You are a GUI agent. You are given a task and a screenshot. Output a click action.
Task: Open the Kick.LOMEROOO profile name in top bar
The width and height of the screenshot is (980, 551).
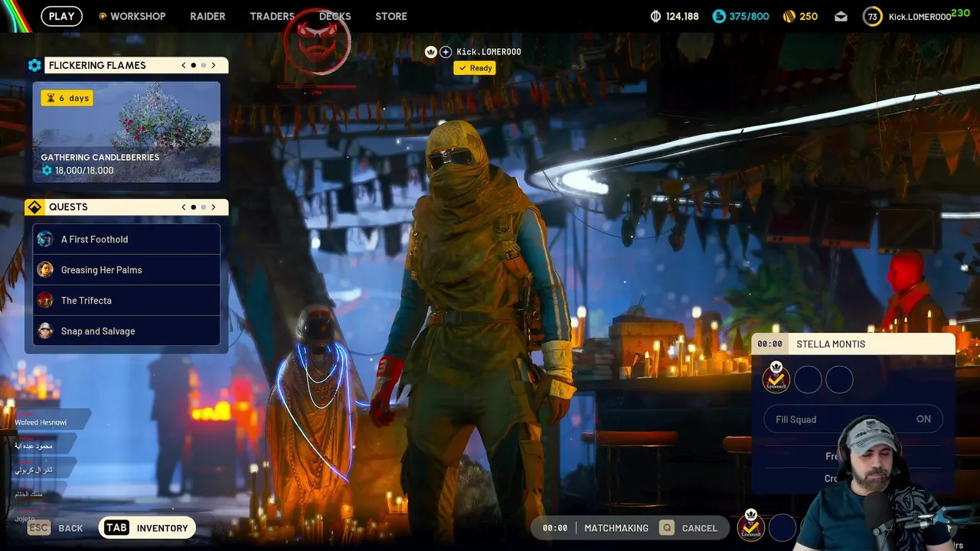(x=920, y=17)
